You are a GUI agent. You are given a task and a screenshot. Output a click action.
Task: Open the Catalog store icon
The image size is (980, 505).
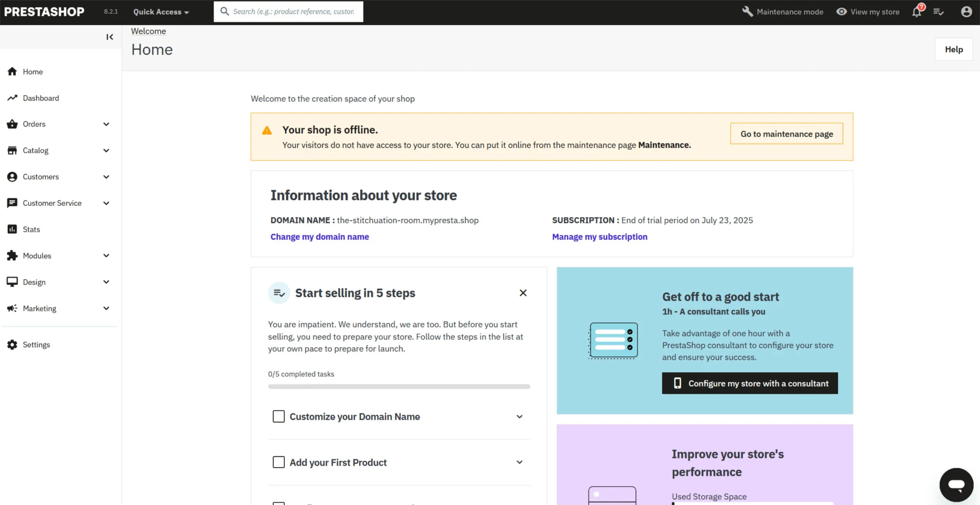pyautogui.click(x=12, y=150)
